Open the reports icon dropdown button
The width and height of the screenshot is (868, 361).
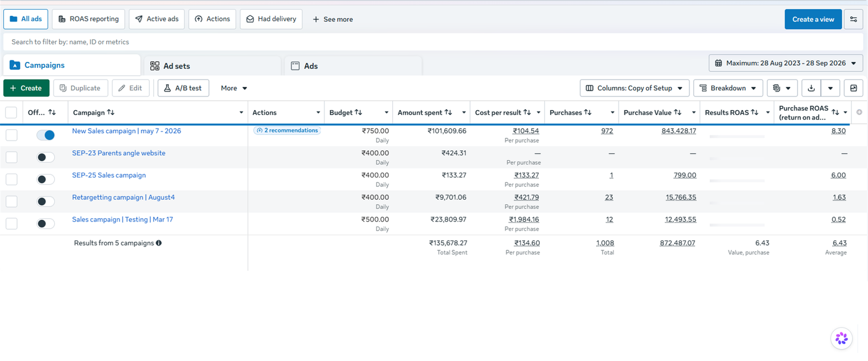click(782, 88)
